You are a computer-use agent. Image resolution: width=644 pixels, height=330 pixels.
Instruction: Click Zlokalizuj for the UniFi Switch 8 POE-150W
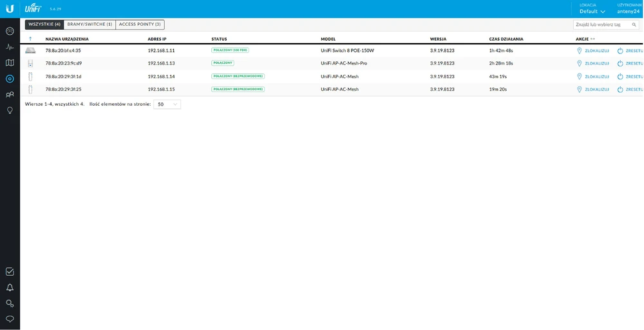(x=592, y=50)
